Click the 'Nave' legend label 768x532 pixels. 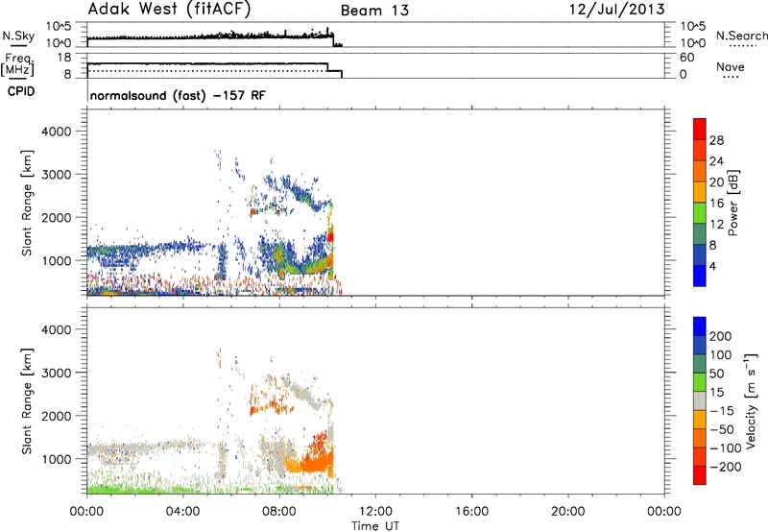point(731,66)
